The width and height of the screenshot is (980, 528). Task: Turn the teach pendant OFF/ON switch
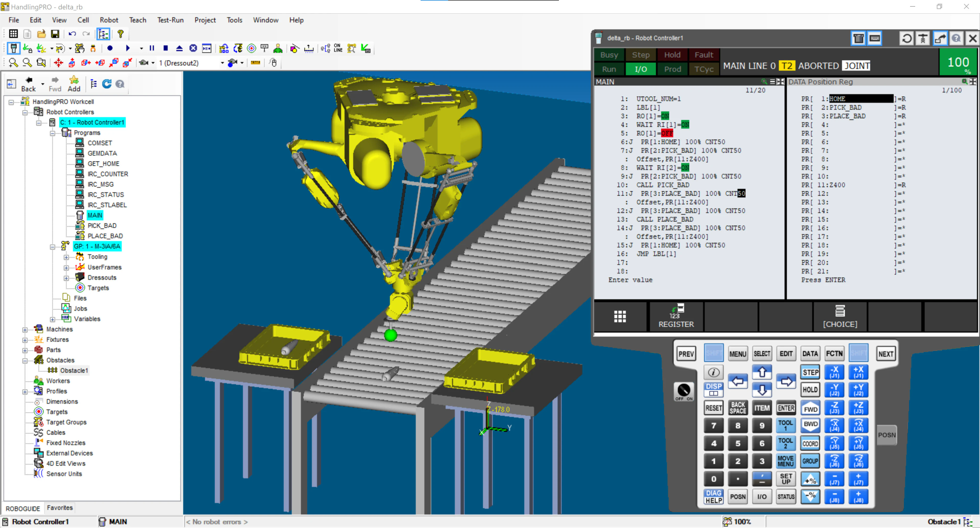pos(684,391)
